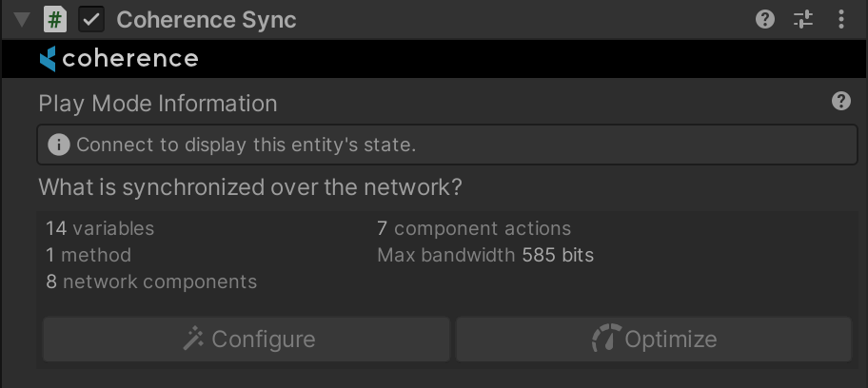Click the Coherence Sync component title

[206, 19]
